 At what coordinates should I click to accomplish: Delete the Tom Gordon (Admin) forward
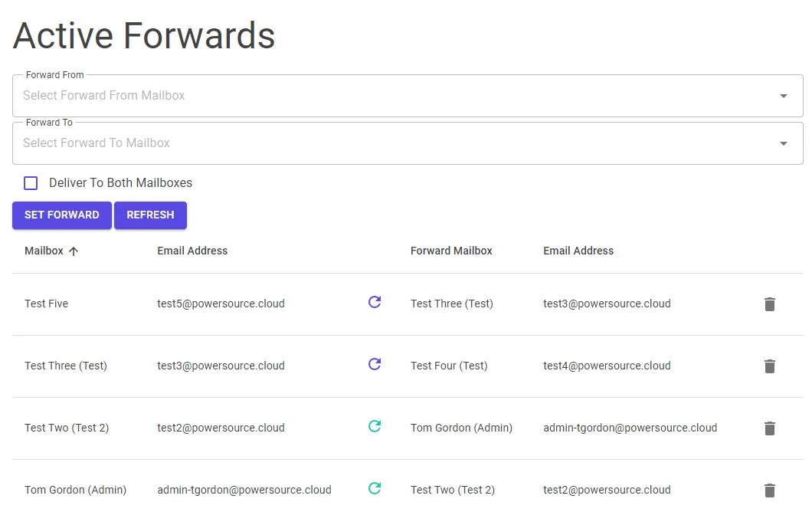tap(770, 491)
